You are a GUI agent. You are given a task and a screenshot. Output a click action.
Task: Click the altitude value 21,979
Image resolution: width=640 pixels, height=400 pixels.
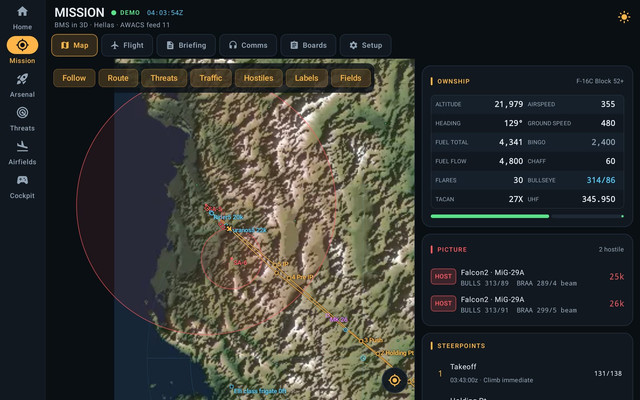click(x=509, y=104)
